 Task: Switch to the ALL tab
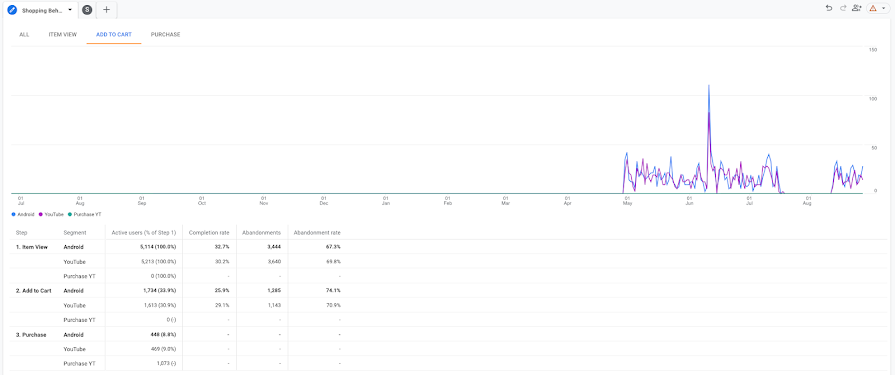[x=24, y=34]
